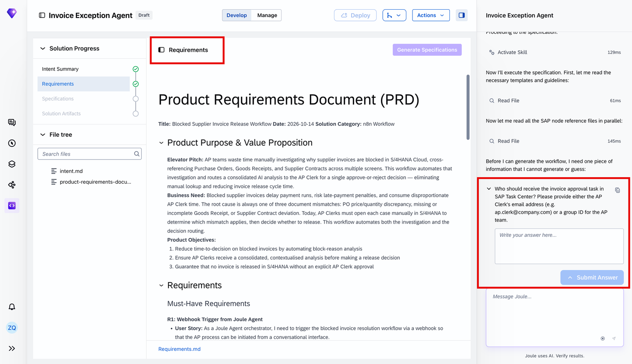Click the Activate Skill gear icon
Screen dimensions: 632x364
pos(492,52)
